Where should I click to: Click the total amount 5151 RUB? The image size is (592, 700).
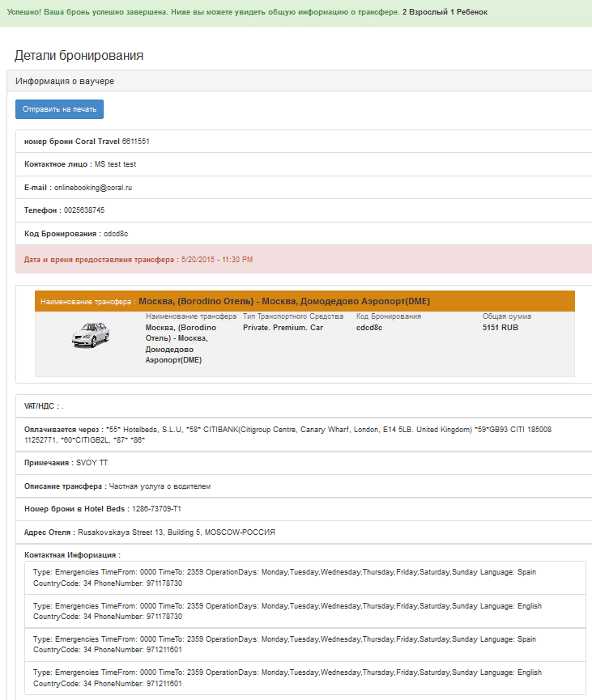click(x=500, y=327)
